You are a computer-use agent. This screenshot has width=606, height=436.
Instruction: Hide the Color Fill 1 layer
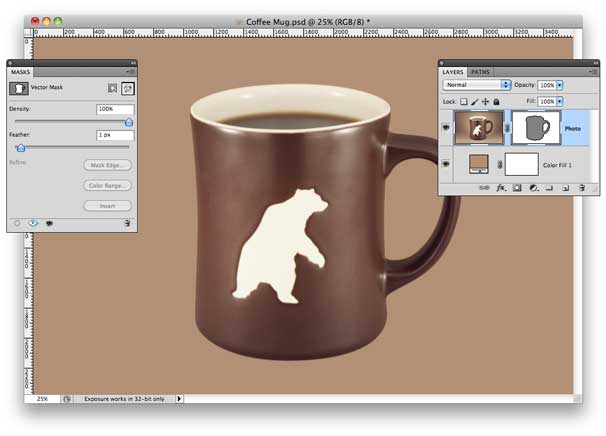(x=446, y=164)
